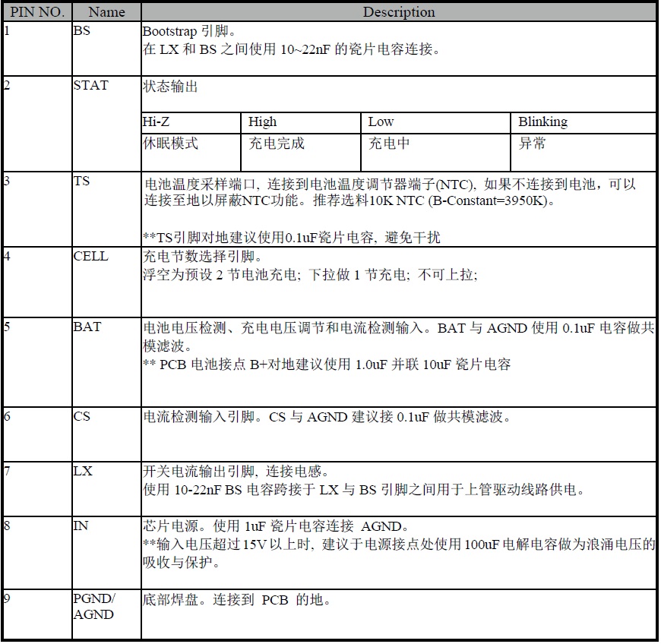This screenshot has width=661, height=644.
Task: Click the IN pin name cell
Action: coord(80,526)
